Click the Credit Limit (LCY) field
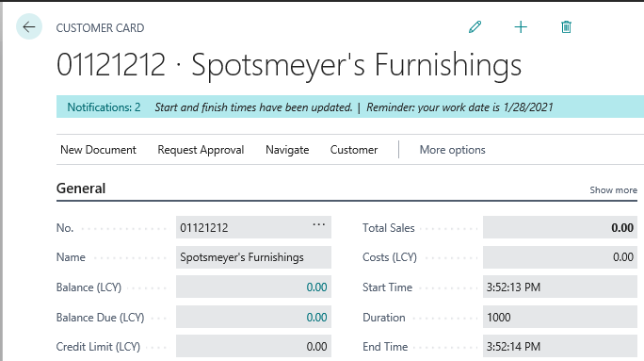The height and width of the screenshot is (361, 644). [x=253, y=347]
